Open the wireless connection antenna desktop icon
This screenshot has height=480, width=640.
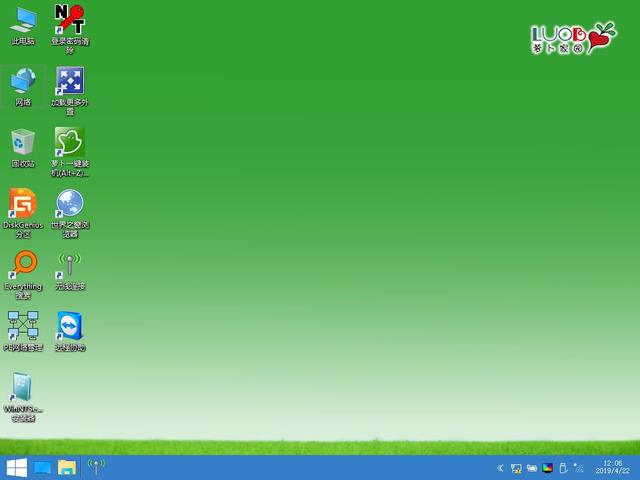70,271
